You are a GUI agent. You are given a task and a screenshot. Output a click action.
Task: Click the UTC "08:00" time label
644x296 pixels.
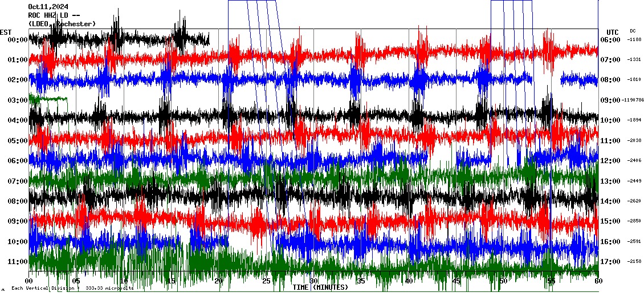tap(610, 80)
